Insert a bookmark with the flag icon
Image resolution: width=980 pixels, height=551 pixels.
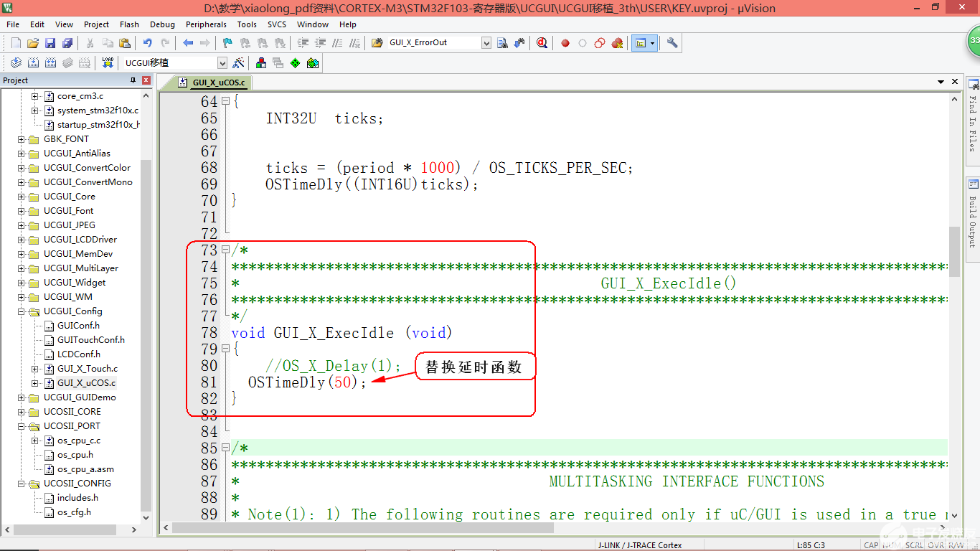coord(228,43)
